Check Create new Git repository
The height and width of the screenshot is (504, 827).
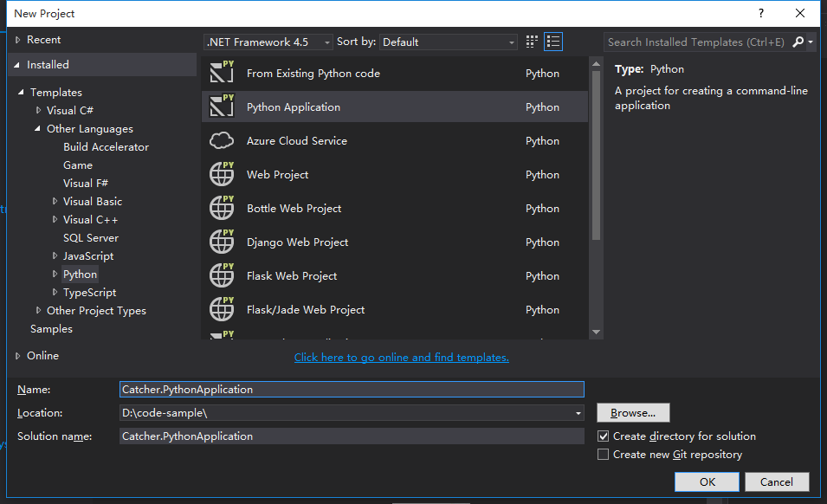coord(603,454)
